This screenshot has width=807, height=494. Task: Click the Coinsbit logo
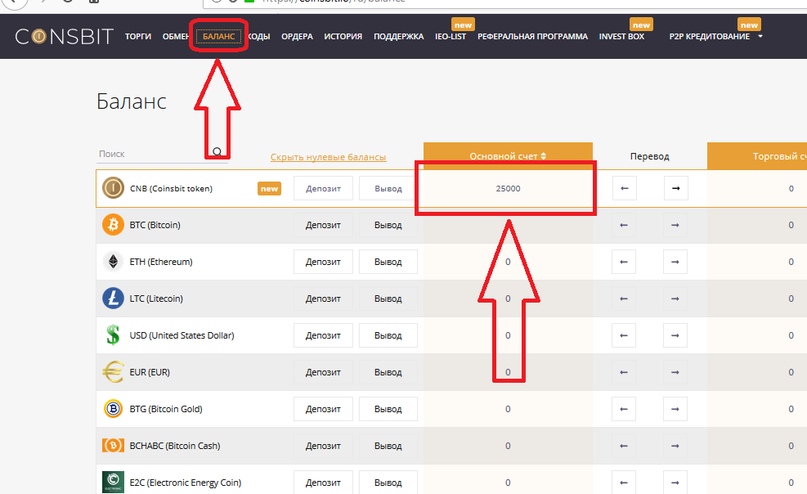tap(64, 36)
